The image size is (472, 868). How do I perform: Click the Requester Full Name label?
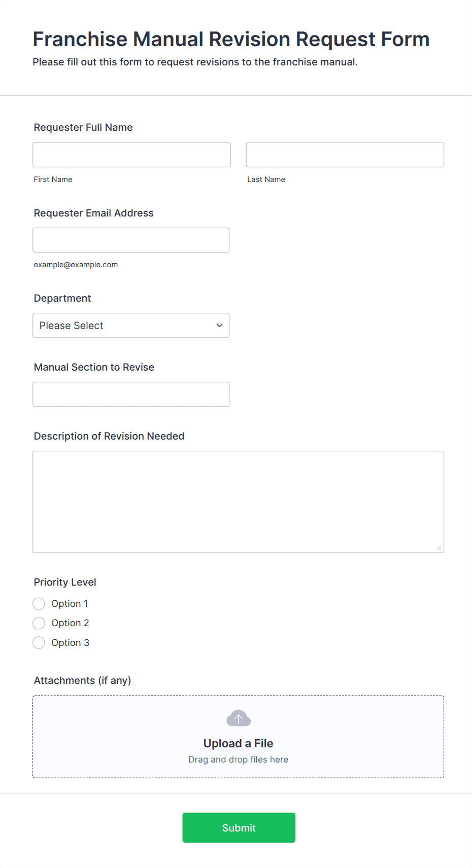point(83,127)
